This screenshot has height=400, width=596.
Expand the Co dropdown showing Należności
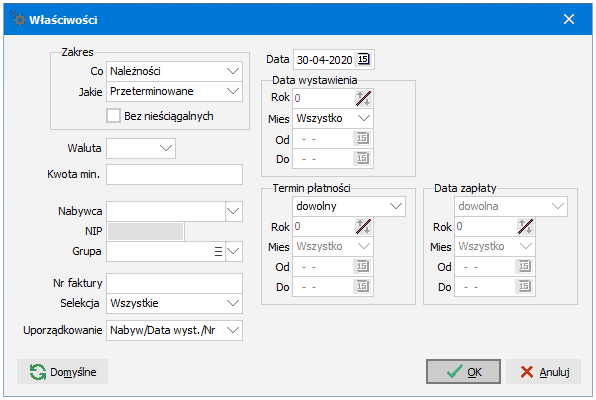point(174,71)
